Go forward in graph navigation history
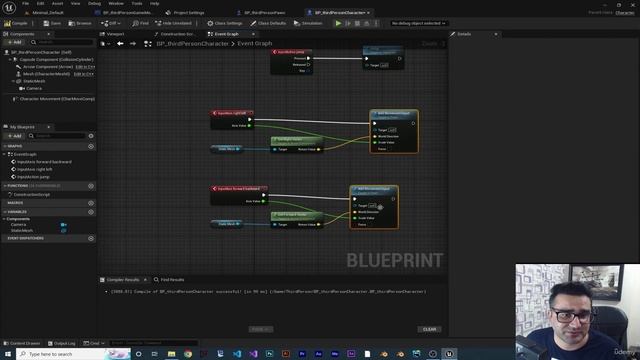 pos(133,43)
